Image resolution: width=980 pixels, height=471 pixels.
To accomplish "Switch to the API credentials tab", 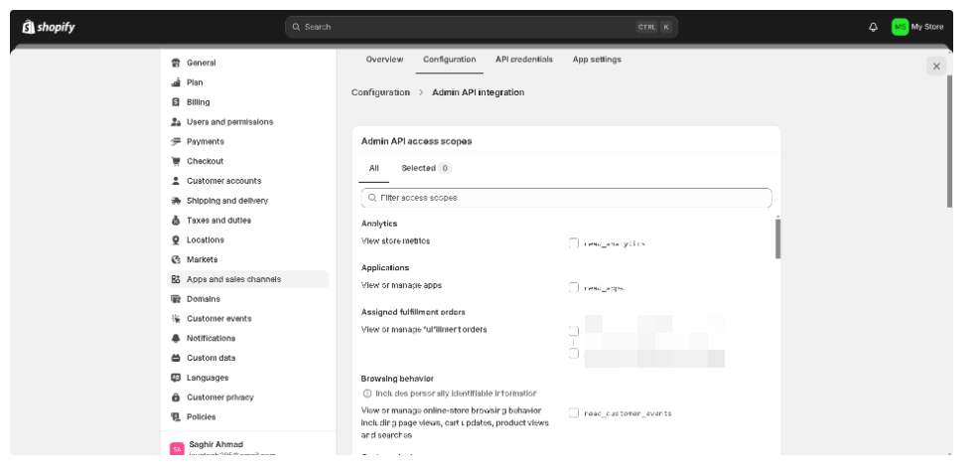I will [x=523, y=60].
